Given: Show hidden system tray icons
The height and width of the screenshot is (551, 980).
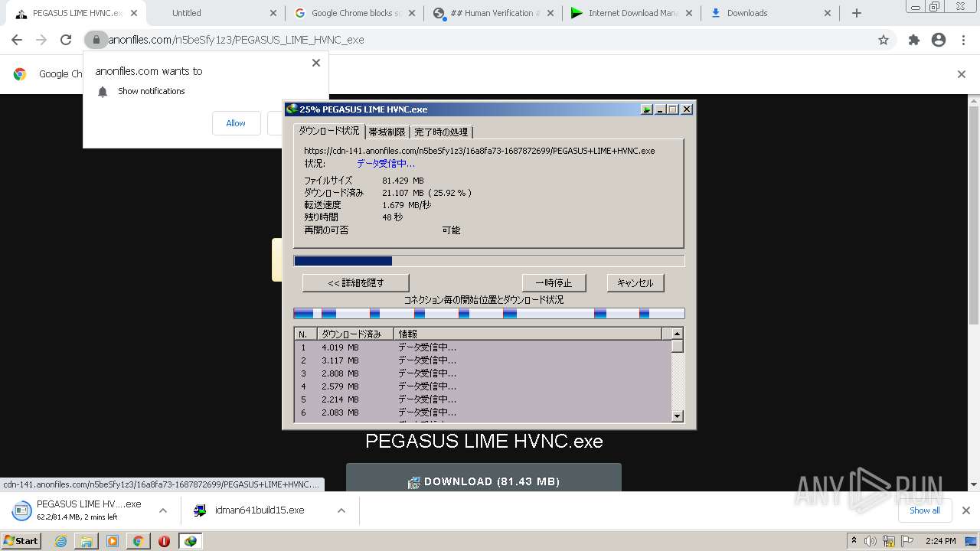Looking at the screenshot, I should click(x=854, y=541).
